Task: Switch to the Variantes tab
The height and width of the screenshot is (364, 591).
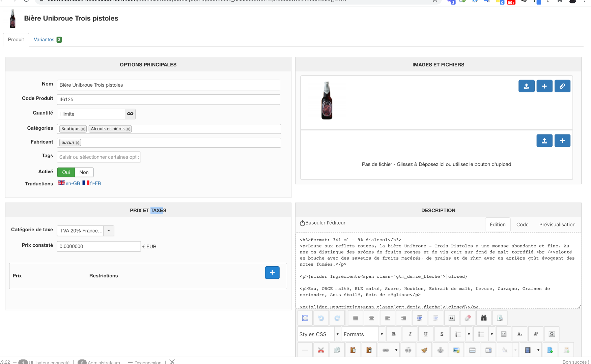Action: [x=48, y=39]
